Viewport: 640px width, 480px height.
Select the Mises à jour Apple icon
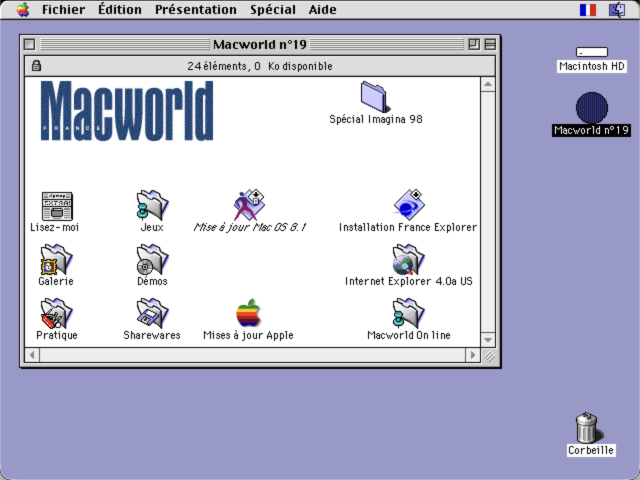pyautogui.click(x=248, y=313)
